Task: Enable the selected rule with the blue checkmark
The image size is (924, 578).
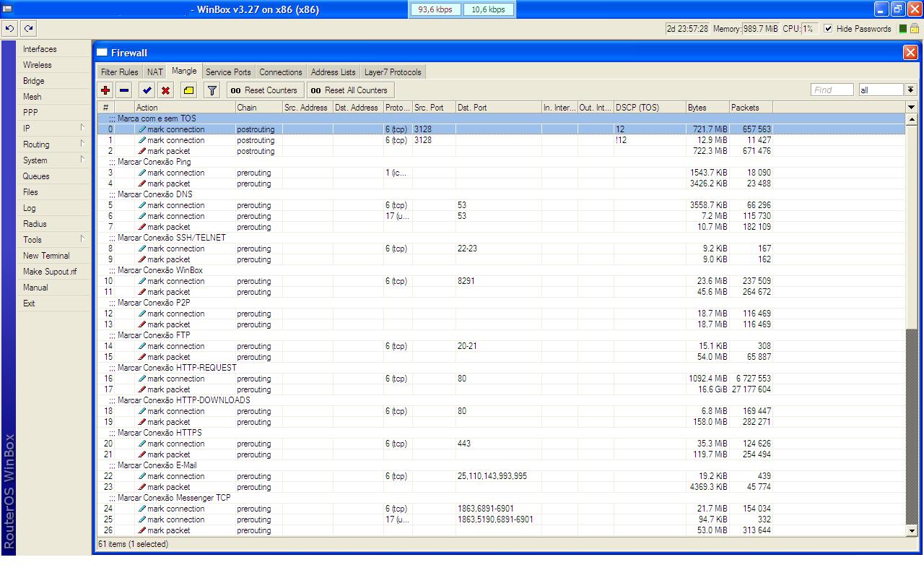Action: pyautogui.click(x=147, y=90)
